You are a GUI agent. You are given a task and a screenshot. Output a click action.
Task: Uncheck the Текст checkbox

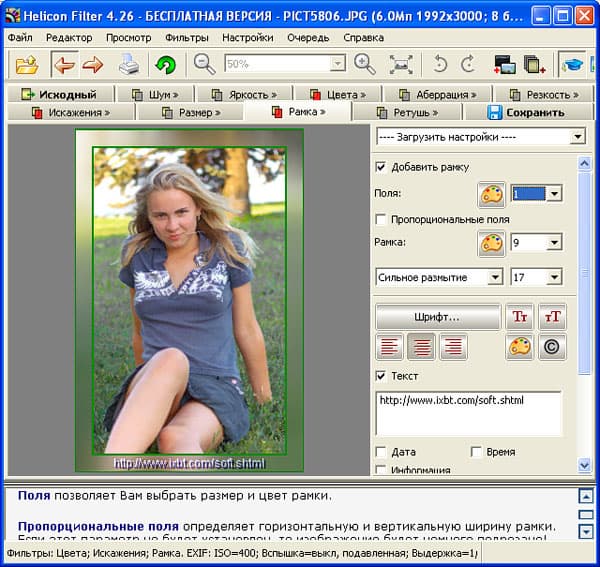[381, 376]
